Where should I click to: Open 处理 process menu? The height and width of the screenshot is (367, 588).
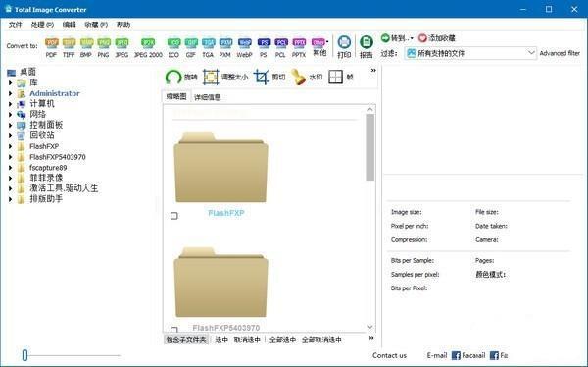[x=42, y=25]
